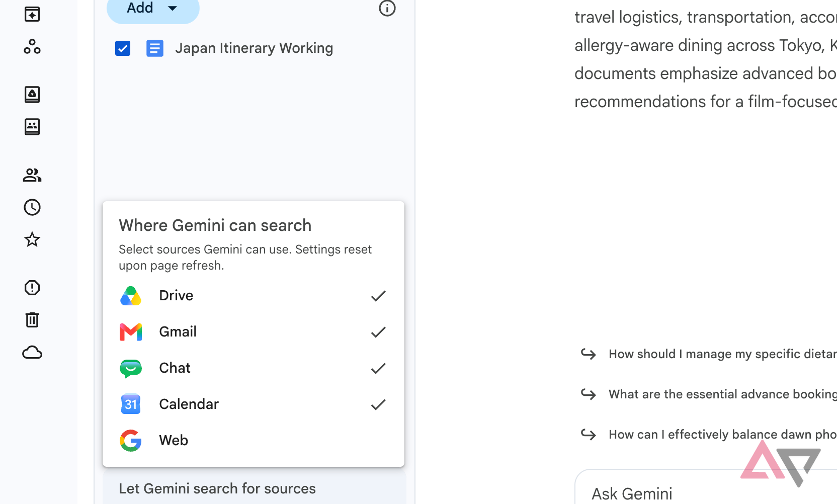Screen dimensions: 837x504
Task: Open the Gemini sparkle sidebar icon
Action: point(32,14)
